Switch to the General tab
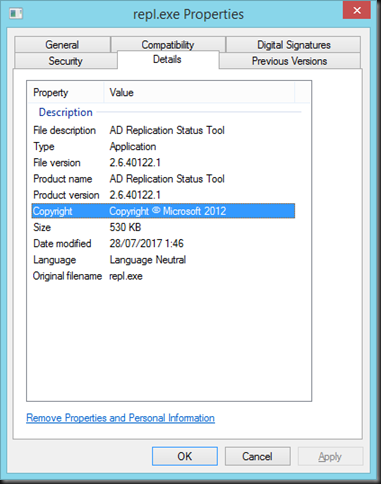This screenshot has height=484, width=381. pos(62,45)
